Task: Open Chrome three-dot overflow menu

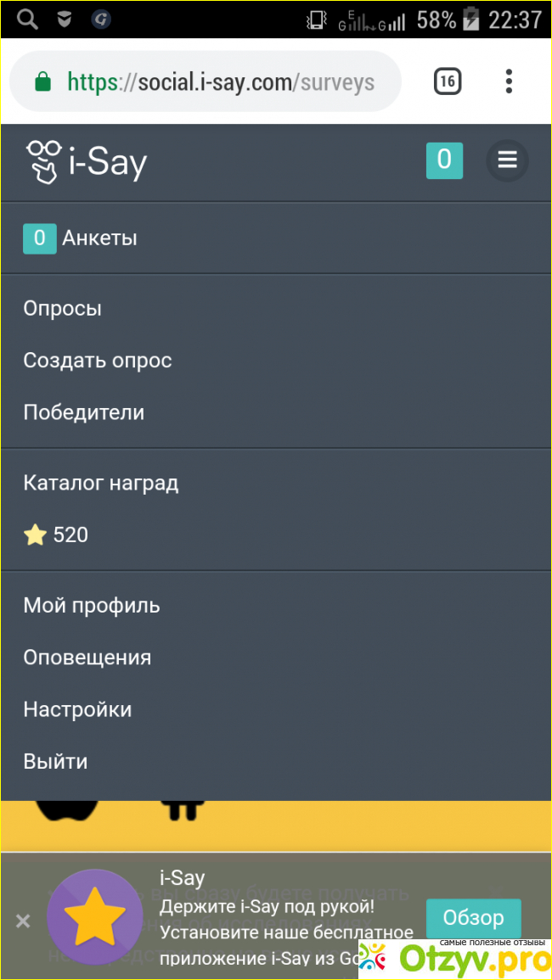Action: (509, 81)
